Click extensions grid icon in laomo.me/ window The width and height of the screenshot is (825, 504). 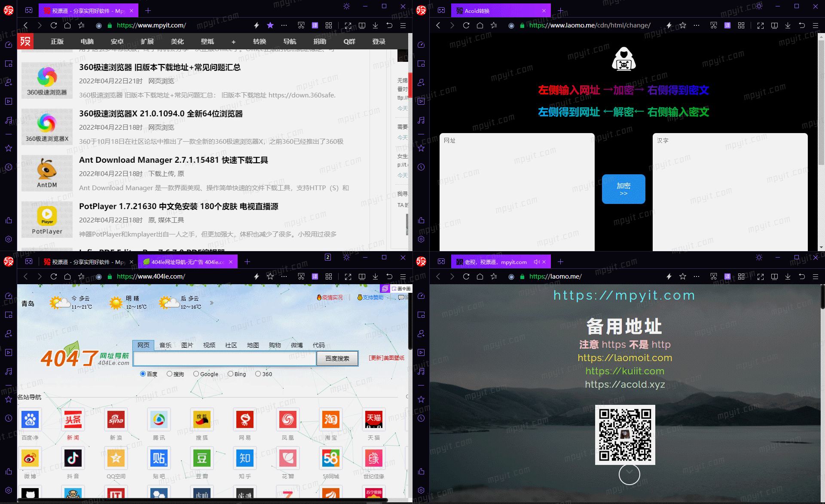[741, 276]
